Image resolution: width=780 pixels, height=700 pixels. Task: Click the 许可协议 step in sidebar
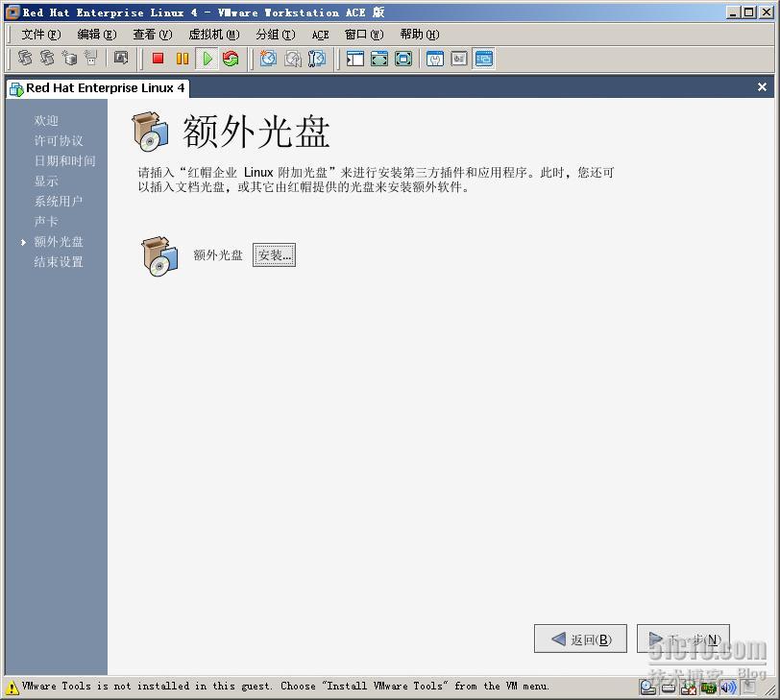click(59, 141)
